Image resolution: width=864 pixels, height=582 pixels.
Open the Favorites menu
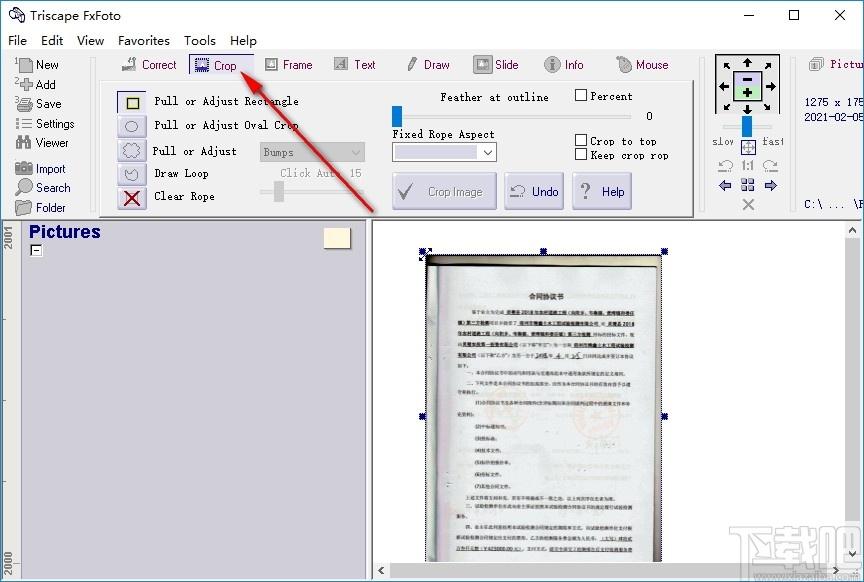coord(143,40)
